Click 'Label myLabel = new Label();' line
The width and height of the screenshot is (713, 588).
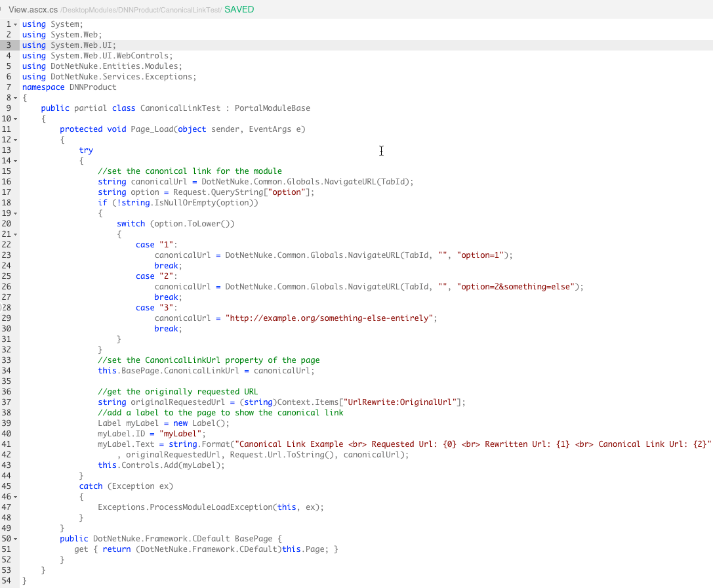click(x=164, y=423)
